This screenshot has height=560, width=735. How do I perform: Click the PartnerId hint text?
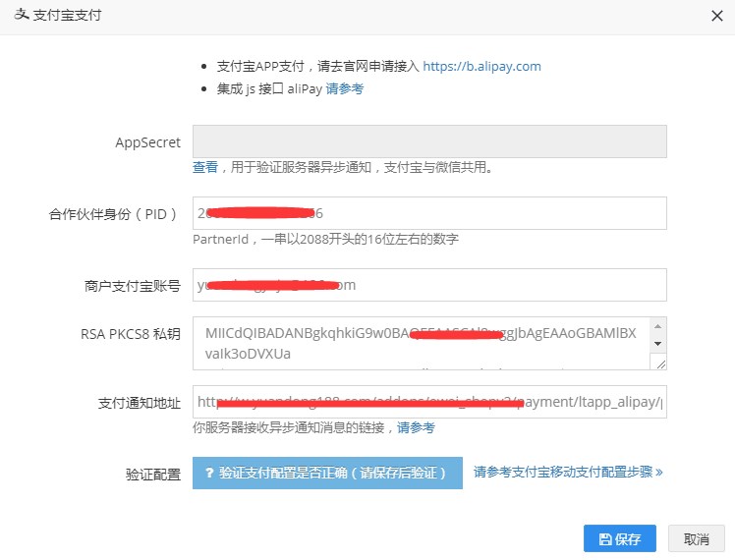(325, 239)
